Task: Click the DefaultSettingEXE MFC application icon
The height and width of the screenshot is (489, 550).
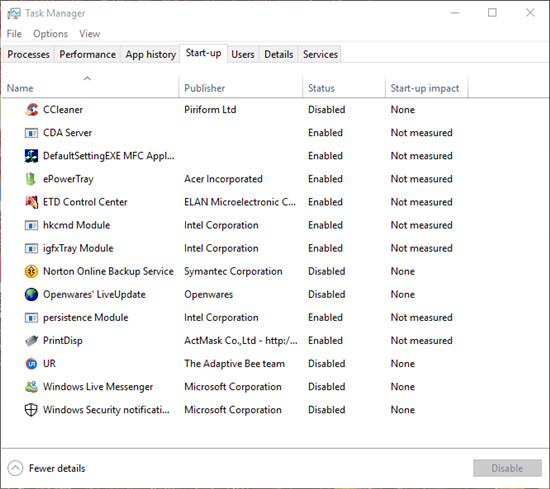Action: [x=31, y=156]
